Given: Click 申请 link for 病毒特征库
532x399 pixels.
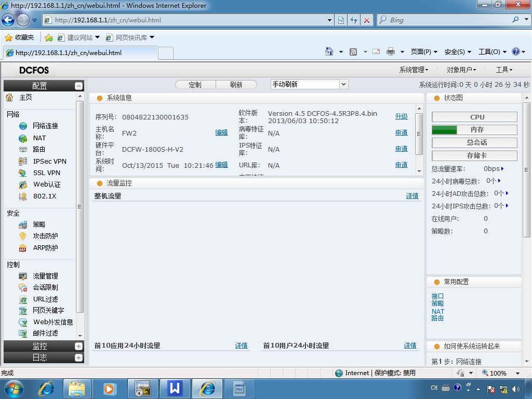Looking at the screenshot, I should click(x=402, y=132).
